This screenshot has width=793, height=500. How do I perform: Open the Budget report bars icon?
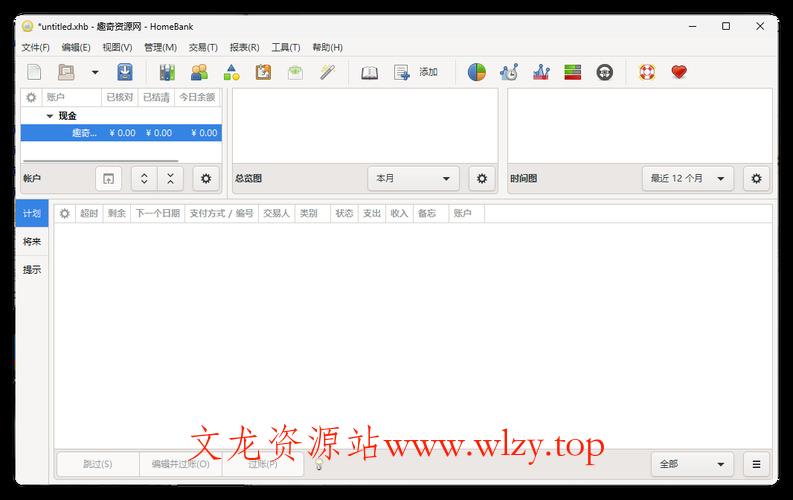[572, 72]
